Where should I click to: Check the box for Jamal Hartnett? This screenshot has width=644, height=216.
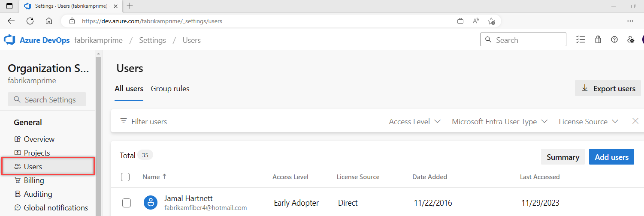tap(127, 203)
